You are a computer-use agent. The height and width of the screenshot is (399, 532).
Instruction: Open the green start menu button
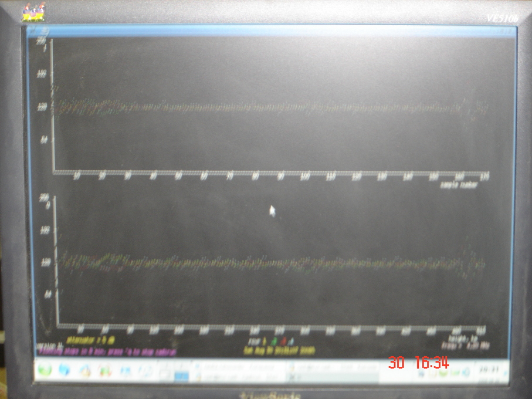click(44, 370)
